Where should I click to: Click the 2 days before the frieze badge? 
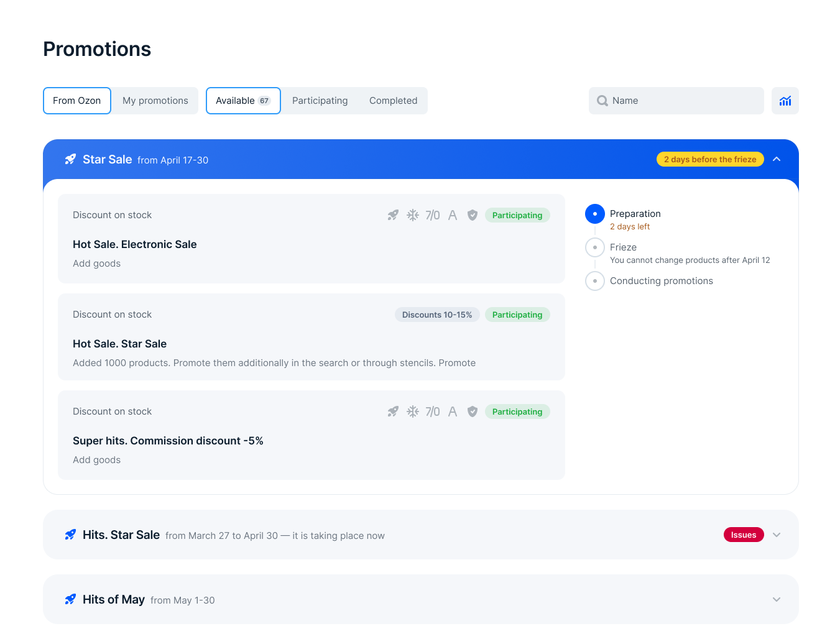pos(710,159)
